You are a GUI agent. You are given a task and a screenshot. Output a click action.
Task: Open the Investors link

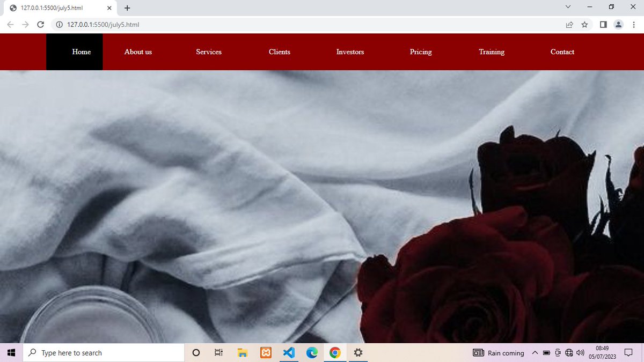[350, 52]
